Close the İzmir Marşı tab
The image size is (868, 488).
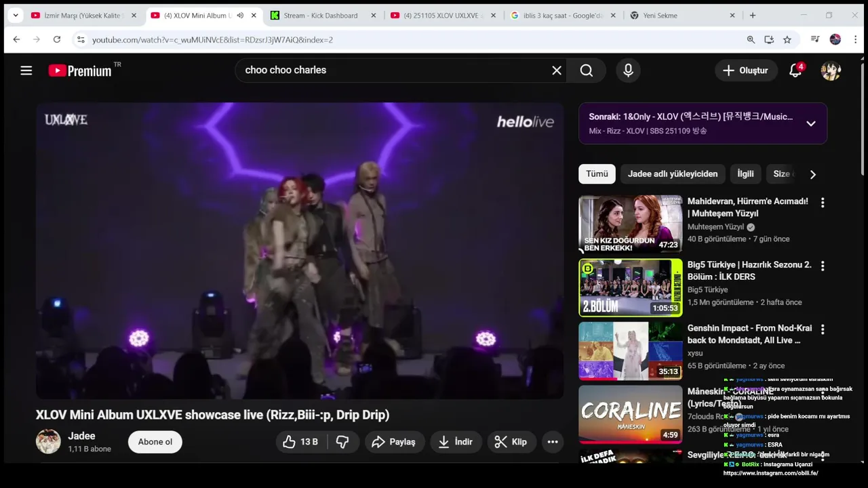(134, 15)
